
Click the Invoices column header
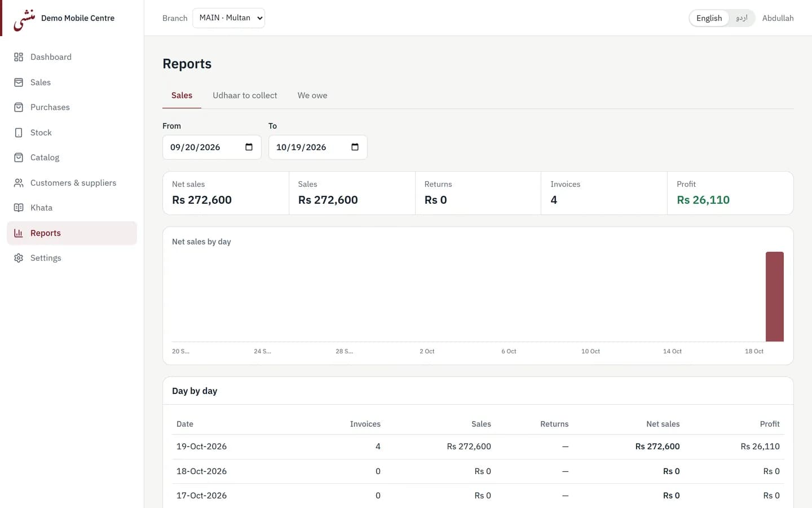point(365,424)
